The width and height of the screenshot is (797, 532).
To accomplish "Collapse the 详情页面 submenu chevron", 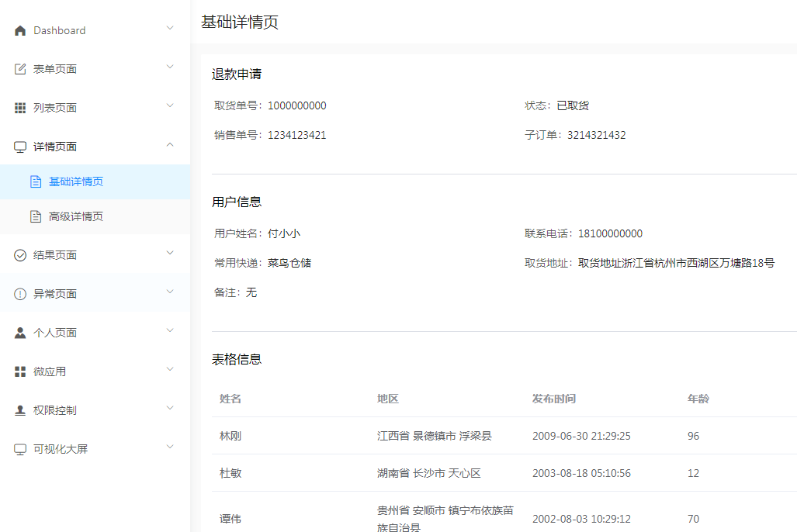I will [170, 144].
